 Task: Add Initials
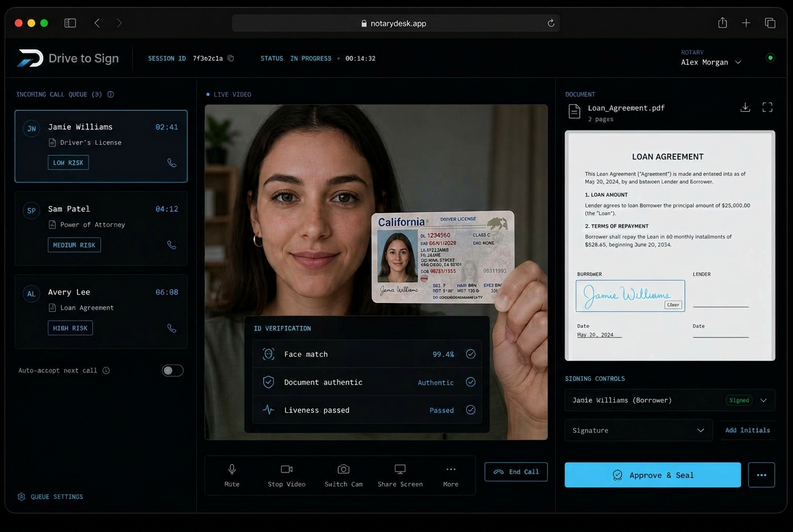(748, 430)
